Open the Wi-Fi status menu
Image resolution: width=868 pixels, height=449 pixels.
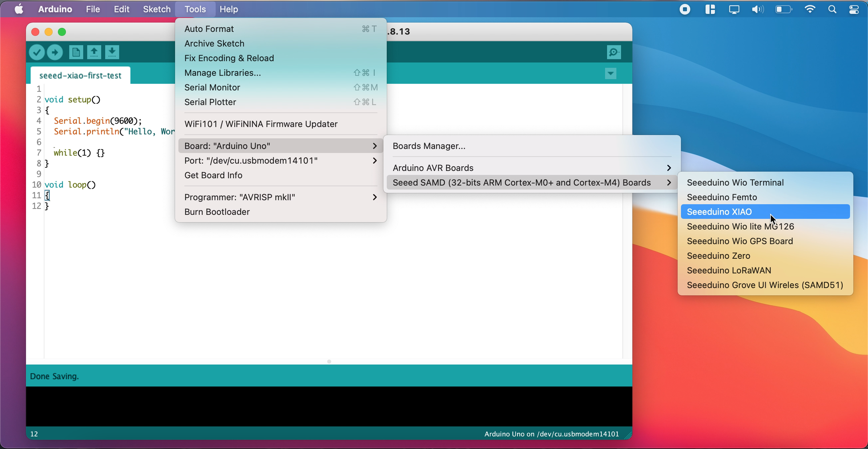click(x=810, y=9)
